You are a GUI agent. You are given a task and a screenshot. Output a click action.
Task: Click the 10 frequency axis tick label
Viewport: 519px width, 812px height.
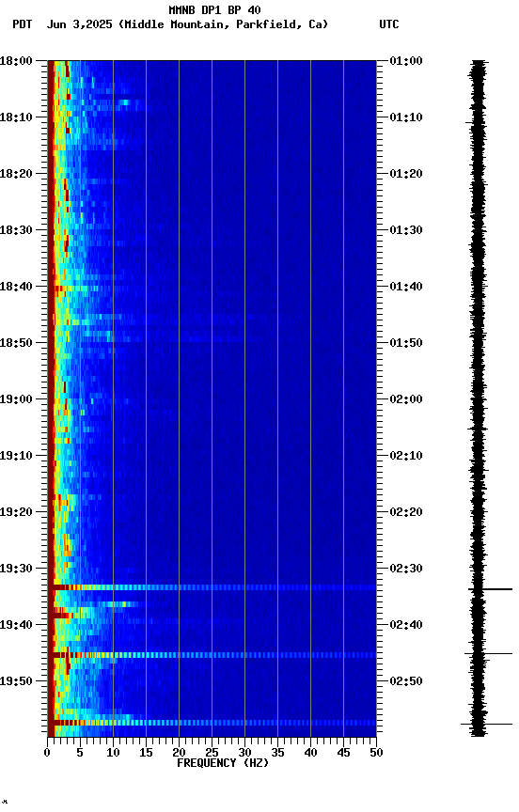click(113, 753)
